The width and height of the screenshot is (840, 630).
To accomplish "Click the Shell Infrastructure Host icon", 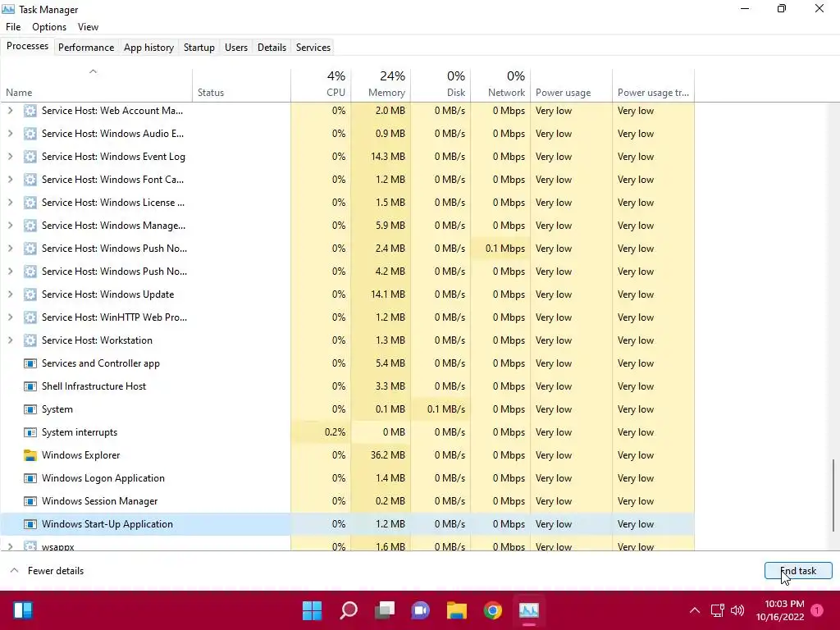I will click(30, 386).
